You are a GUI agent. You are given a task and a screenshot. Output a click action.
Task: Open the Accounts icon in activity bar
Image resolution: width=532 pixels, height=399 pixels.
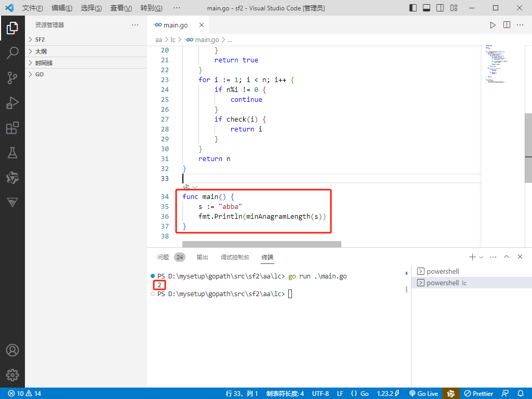click(12, 350)
